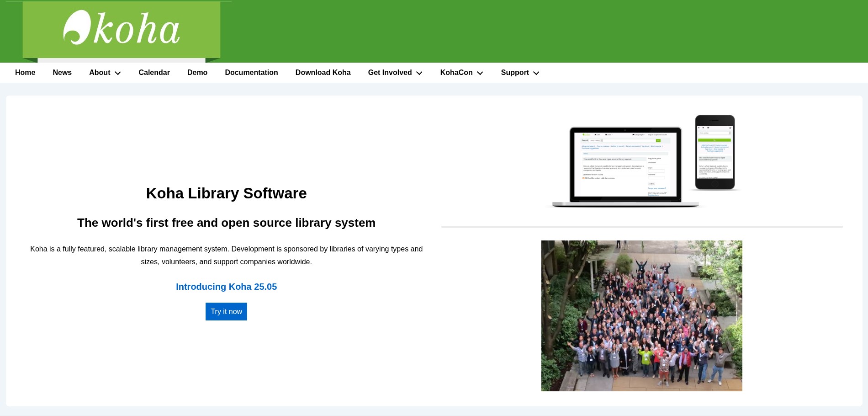Image resolution: width=868 pixels, height=416 pixels.
Task: Open the KohaCon dropdown chevron
Action: point(480,73)
